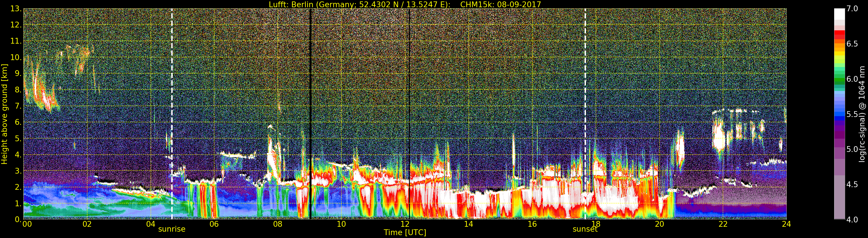Click the 12 hour tick on the time axis

click(405, 224)
